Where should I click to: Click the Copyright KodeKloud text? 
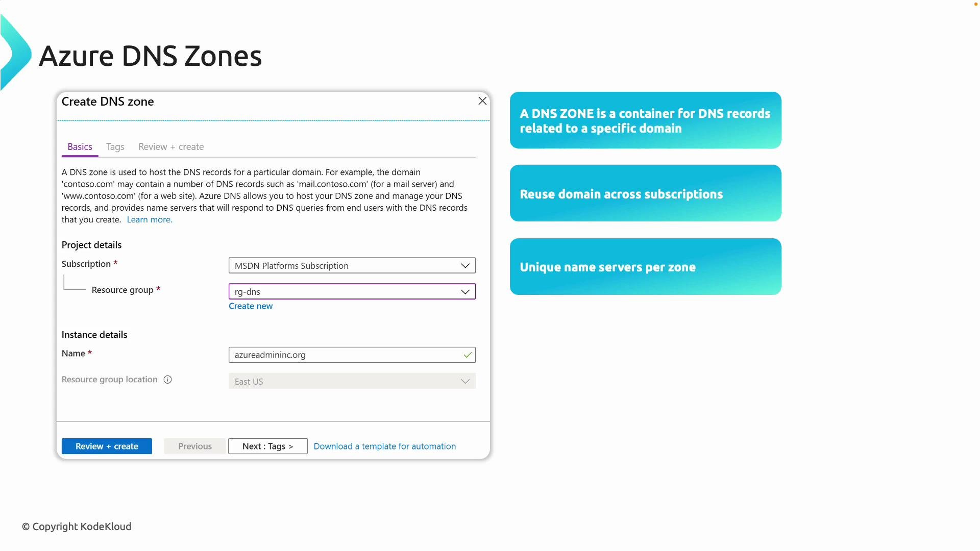point(77,527)
